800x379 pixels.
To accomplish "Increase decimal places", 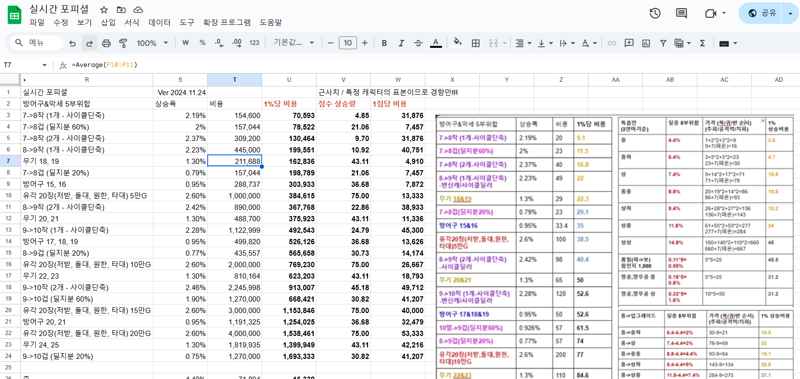I will click(x=236, y=43).
